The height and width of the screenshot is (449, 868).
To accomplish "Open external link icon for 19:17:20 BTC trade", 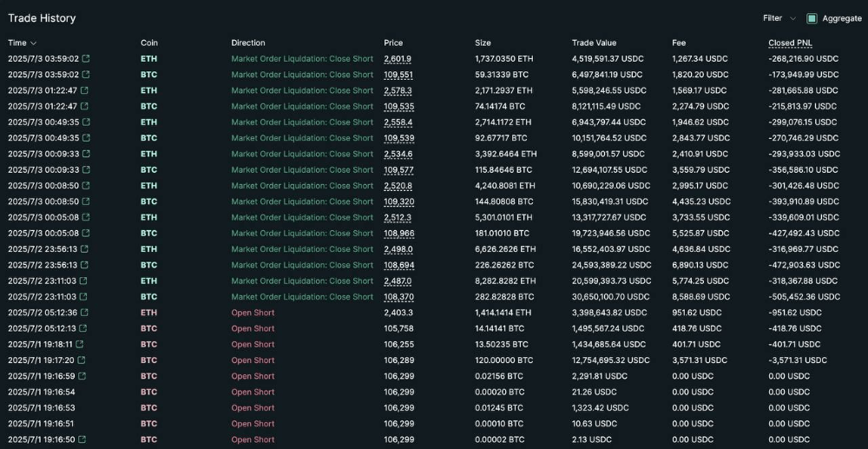I will [x=82, y=360].
